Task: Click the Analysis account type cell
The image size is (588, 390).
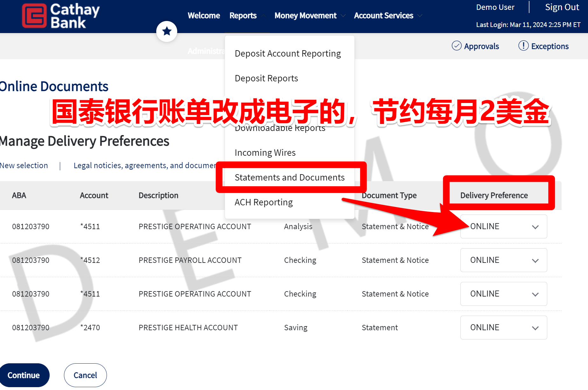Action: tap(298, 226)
